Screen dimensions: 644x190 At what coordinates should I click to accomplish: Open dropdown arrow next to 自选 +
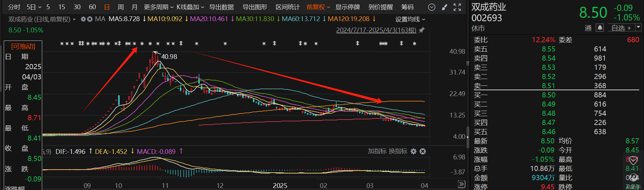tap(638, 28)
